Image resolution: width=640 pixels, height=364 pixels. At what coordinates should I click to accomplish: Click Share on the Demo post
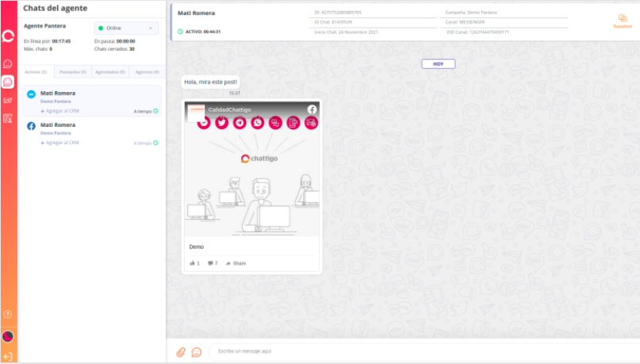pos(236,262)
